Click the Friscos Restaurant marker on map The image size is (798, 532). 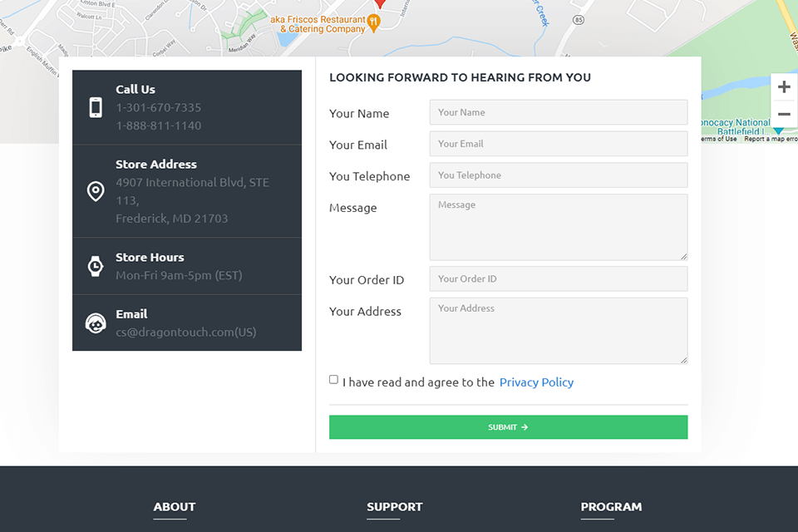coord(374,23)
